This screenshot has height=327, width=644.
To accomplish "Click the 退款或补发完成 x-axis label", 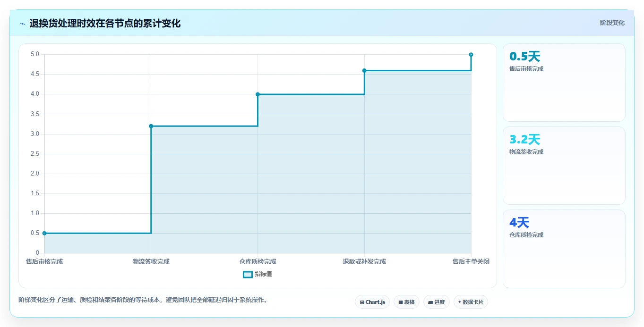I will pyautogui.click(x=364, y=261).
